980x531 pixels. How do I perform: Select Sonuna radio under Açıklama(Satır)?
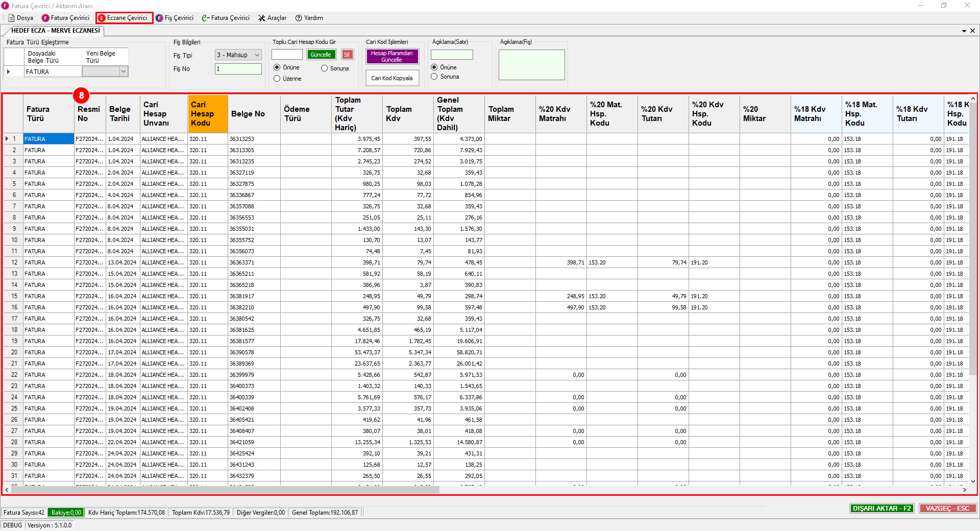coord(434,77)
